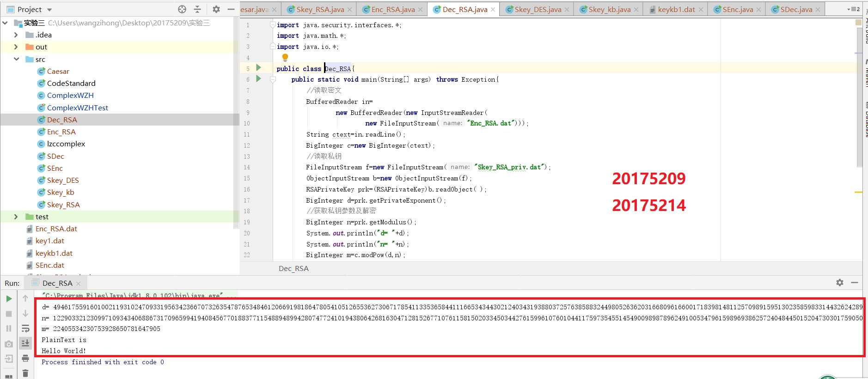Click the camera thread dump icon
The width and height of the screenshot is (868, 379).
pos(9,344)
